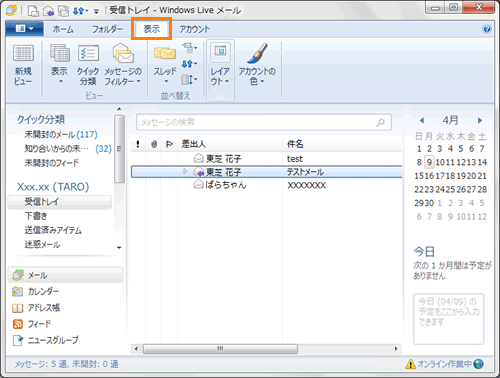Click the send/receive sync icon in title bar
Image resolution: width=500 pixels, height=378 pixels.
[79, 11]
